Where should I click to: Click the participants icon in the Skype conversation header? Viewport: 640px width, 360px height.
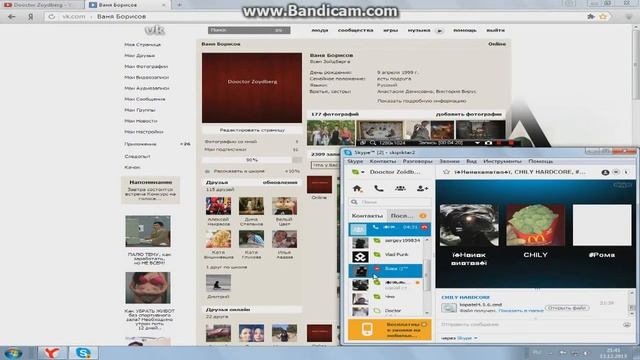pos(605,172)
